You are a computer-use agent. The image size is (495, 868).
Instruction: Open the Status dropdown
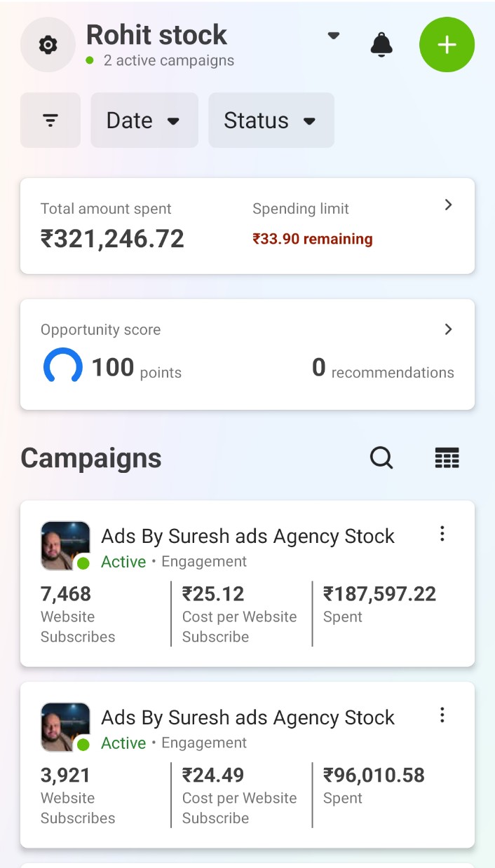coord(271,120)
